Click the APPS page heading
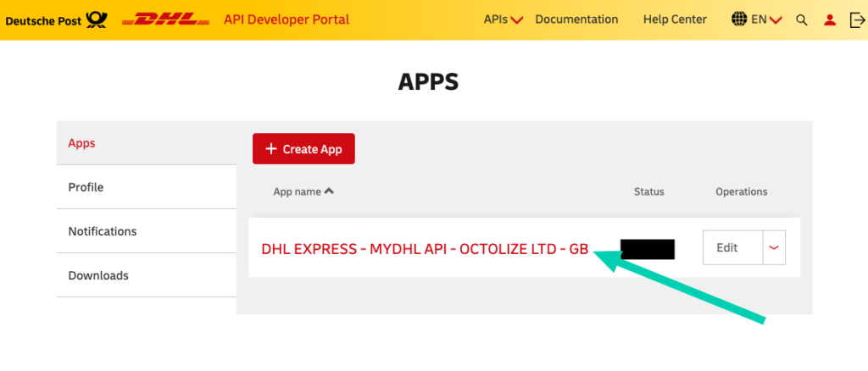868x371 pixels. pyautogui.click(x=428, y=82)
